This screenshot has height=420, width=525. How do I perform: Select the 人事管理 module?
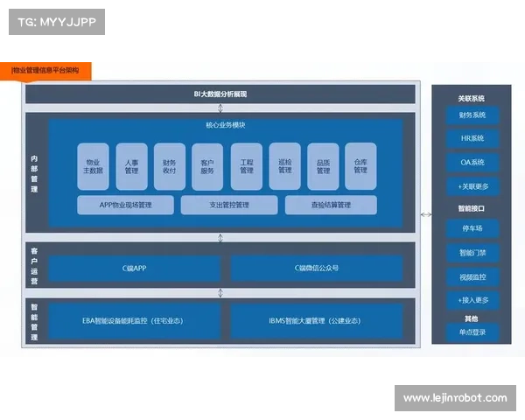click(x=131, y=166)
